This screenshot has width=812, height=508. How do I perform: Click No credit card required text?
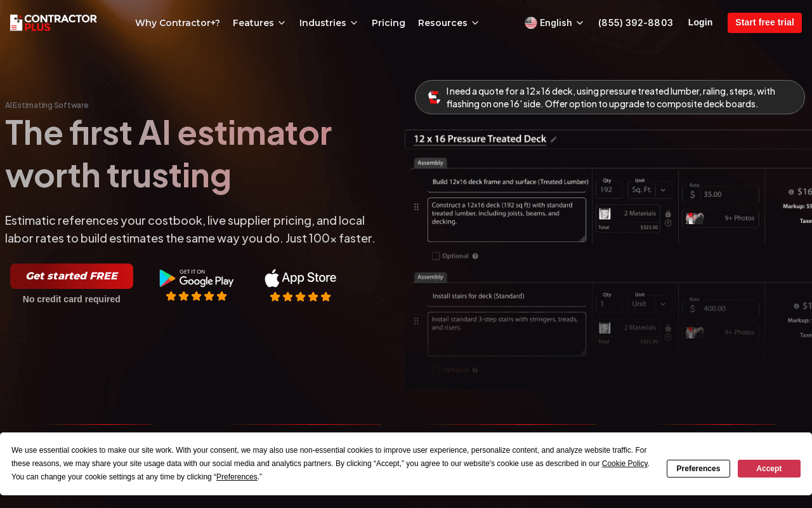point(72,299)
